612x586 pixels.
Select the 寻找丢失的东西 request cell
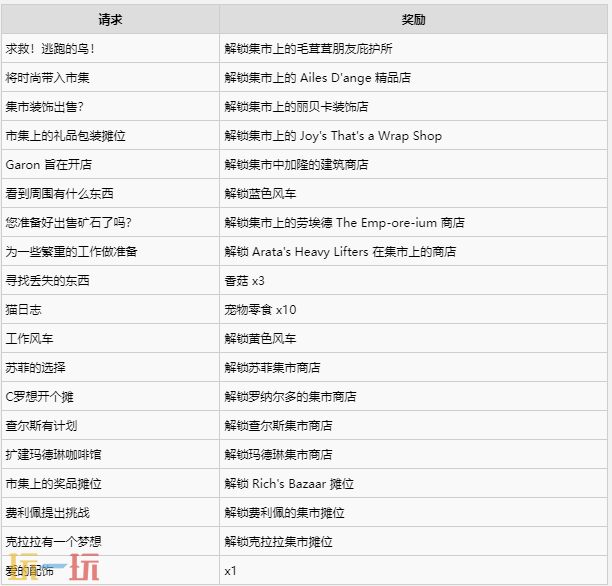point(48,280)
